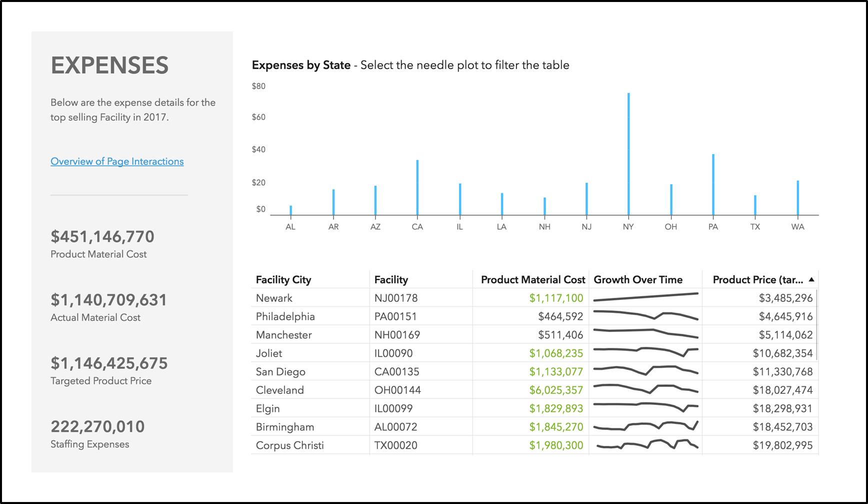Click the Facility column header
This screenshot has width=868, height=504.
(x=391, y=279)
